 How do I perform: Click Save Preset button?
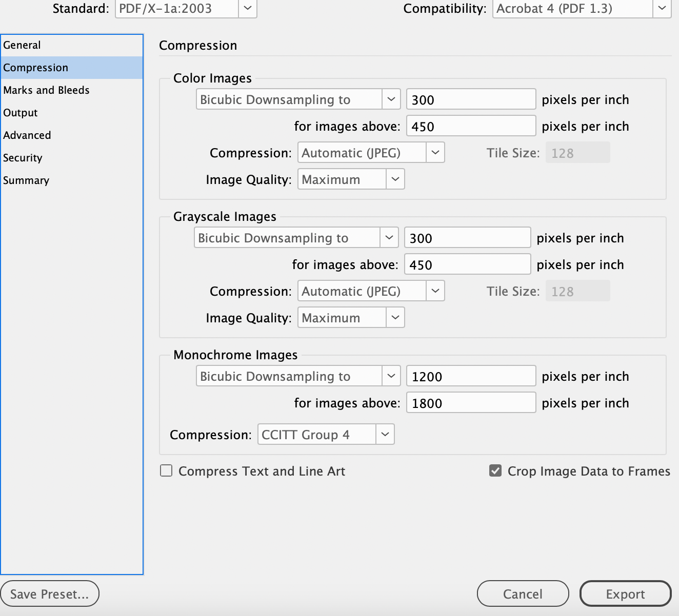coord(50,594)
